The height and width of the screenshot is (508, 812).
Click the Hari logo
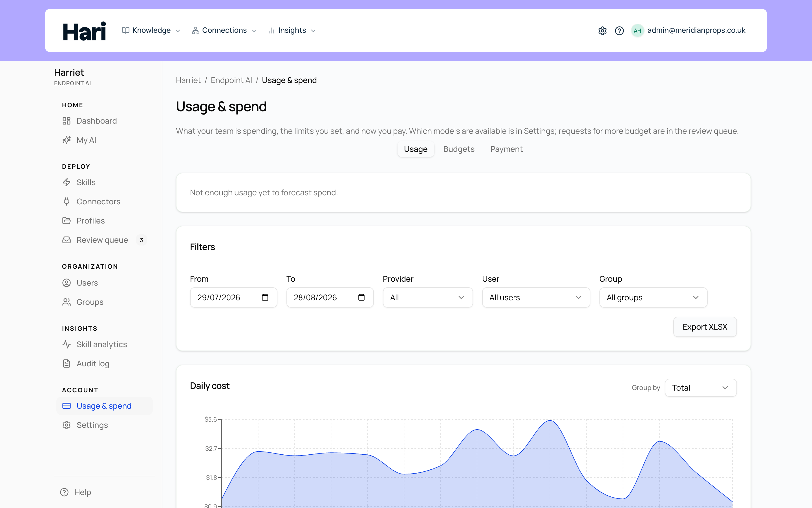(84, 31)
